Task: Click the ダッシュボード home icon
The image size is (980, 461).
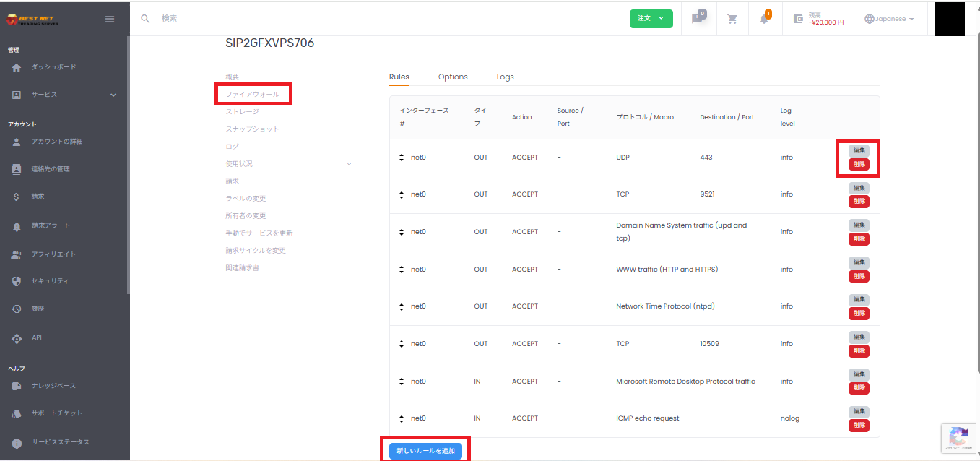Action: pyautogui.click(x=17, y=67)
